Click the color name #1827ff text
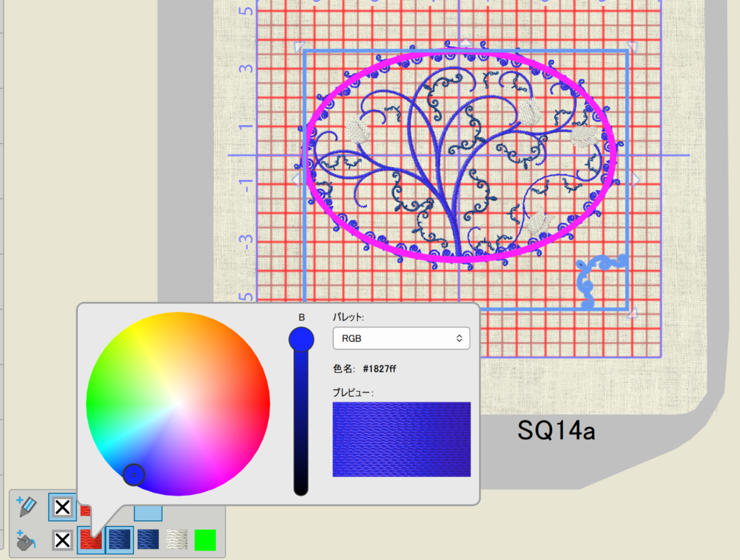 click(379, 369)
